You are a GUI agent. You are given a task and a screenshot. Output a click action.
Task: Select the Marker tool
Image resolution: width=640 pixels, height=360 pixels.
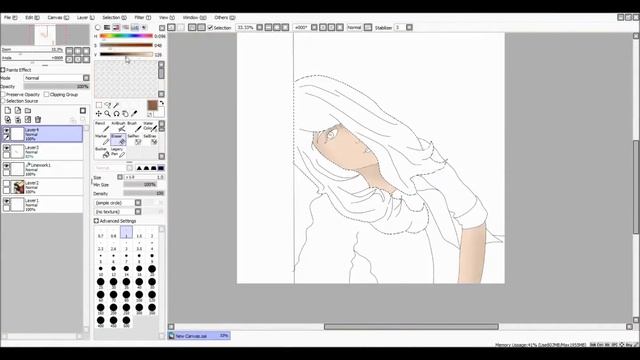point(102,140)
